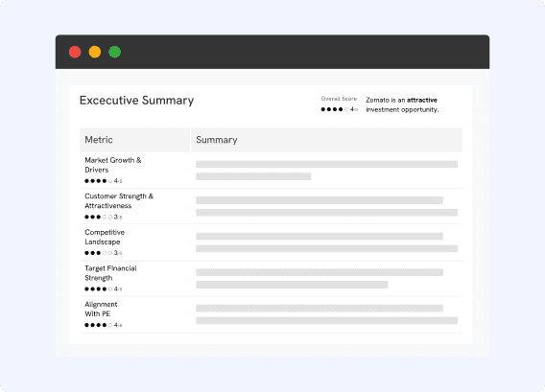The width and height of the screenshot is (545, 392).
Task: Click the yellow minimize window dot
Action: tap(95, 52)
